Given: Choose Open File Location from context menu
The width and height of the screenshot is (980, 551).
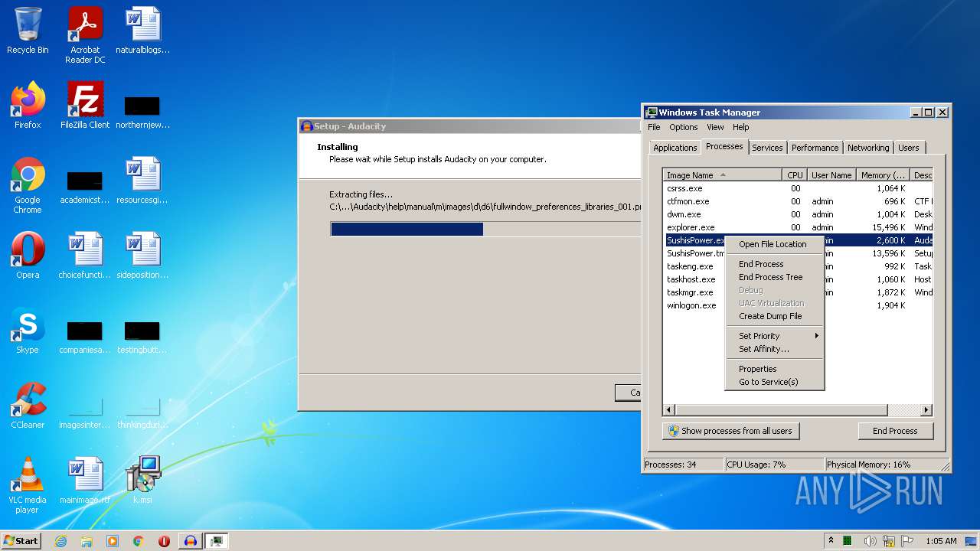Looking at the screenshot, I should (x=773, y=244).
